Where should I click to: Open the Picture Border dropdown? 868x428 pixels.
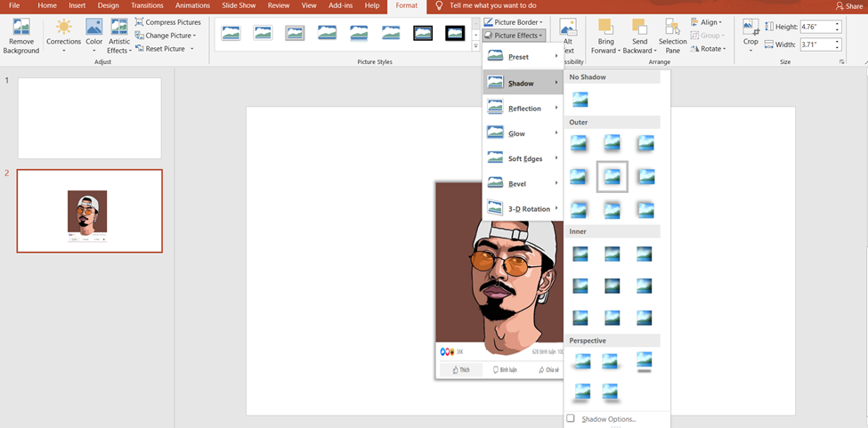(513, 22)
